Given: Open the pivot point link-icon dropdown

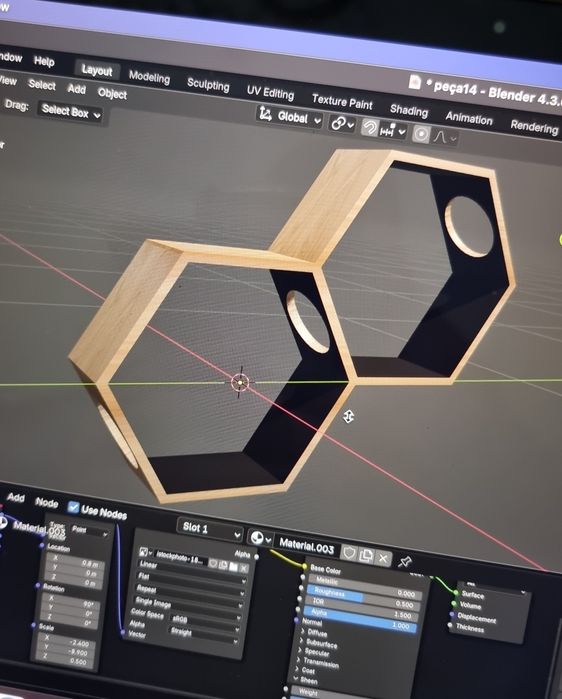Looking at the screenshot, I should click(342, 123).
